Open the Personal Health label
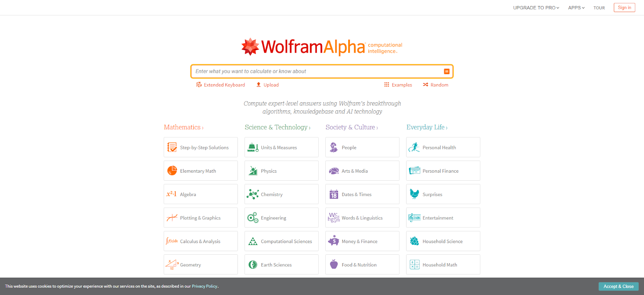 tap(439, 148)
